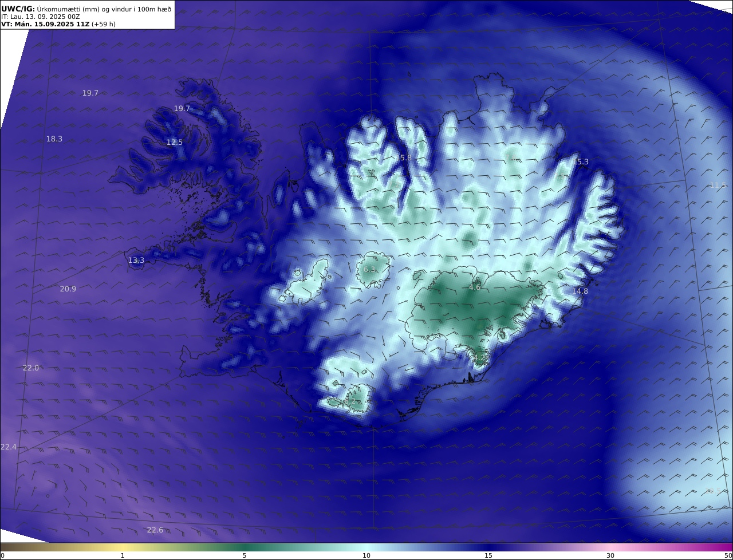
Task: Click the 20.9 value label
Action: (x=68, y=289)
